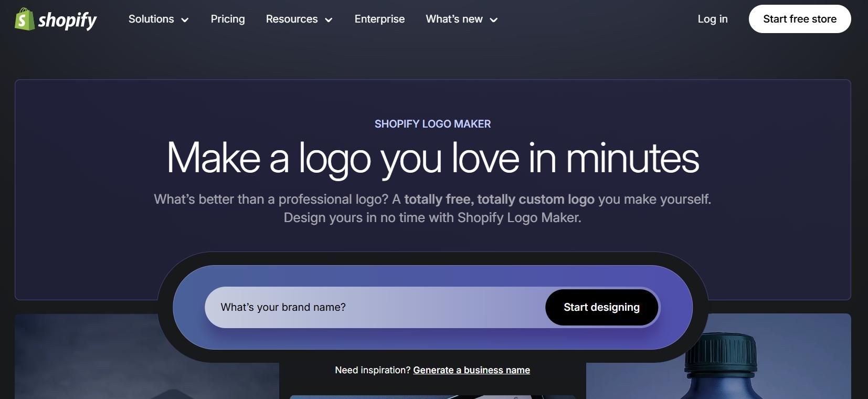Open the Enterprise page
The width and height of the screenshot is (868, 399).
pyautogui.click(x=379, y=19)
